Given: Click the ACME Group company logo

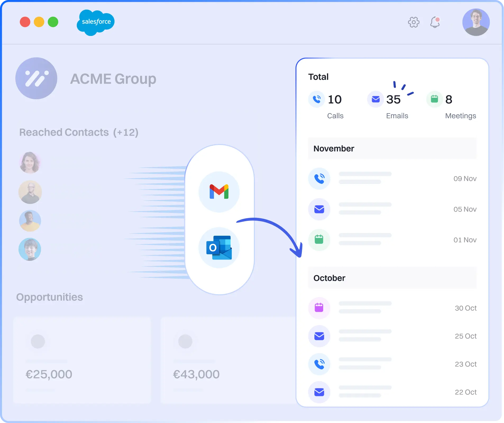Looking at the screenshot, I should point(36,78).
